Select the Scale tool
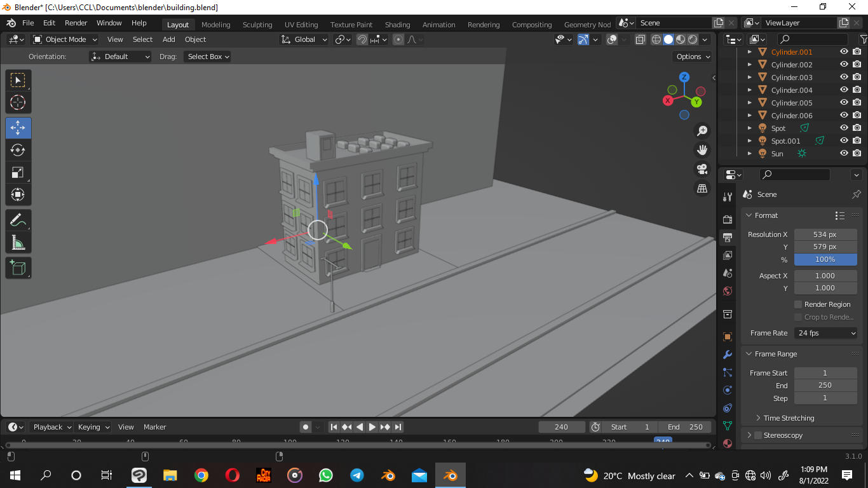 18,172
